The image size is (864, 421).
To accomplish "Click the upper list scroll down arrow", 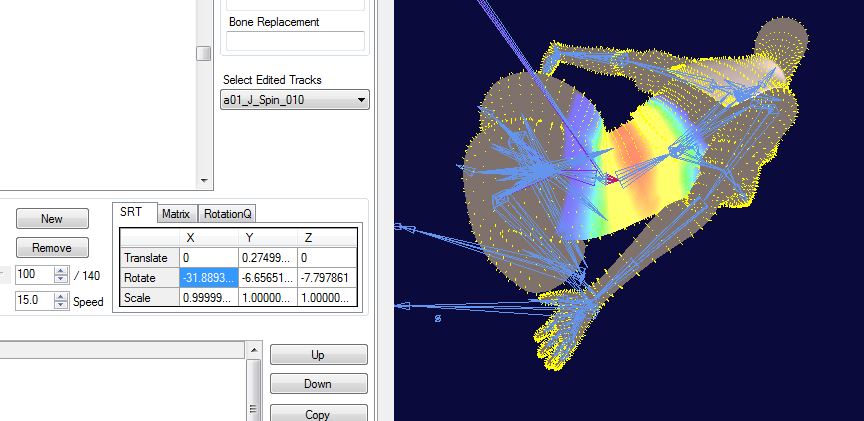I will tap(204, 180).
